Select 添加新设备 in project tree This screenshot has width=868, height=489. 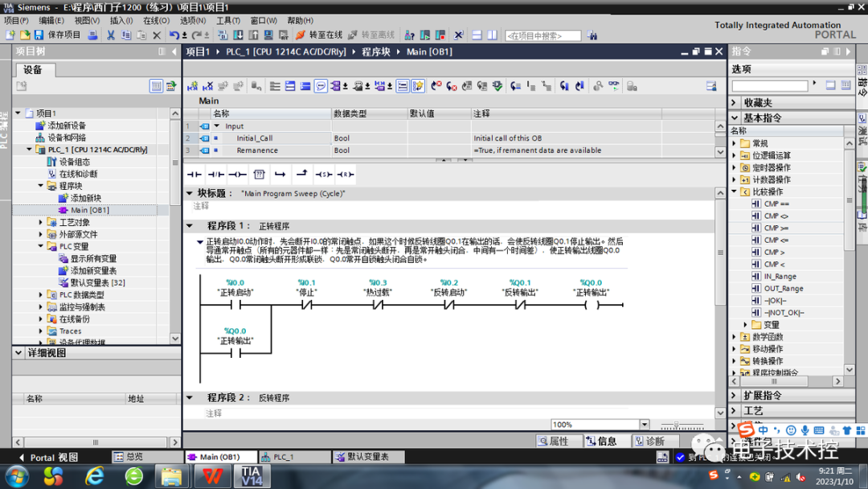click(x=67, y=125)
